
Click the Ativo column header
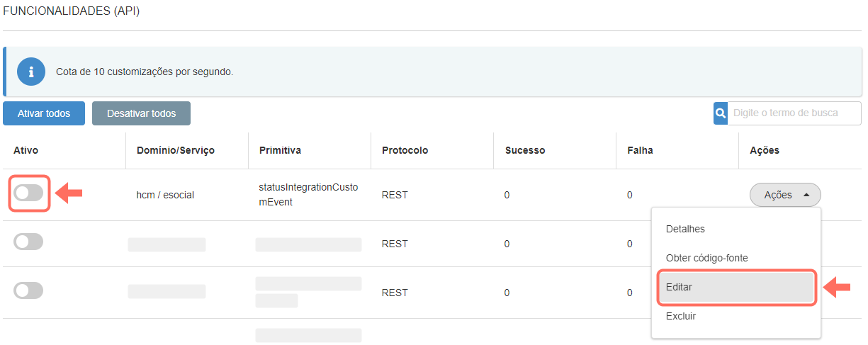pos(26,150)
